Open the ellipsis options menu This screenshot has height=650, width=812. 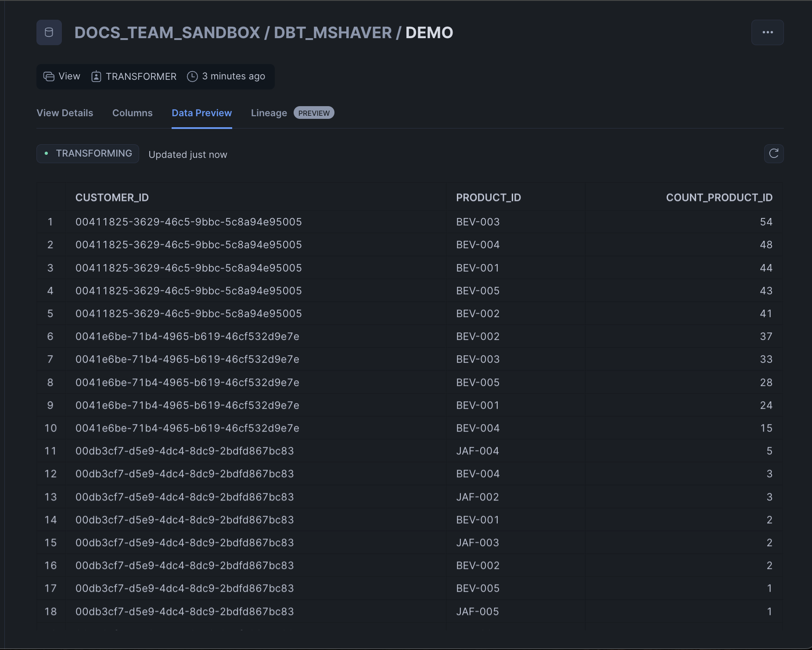click(x=767, y=32)
